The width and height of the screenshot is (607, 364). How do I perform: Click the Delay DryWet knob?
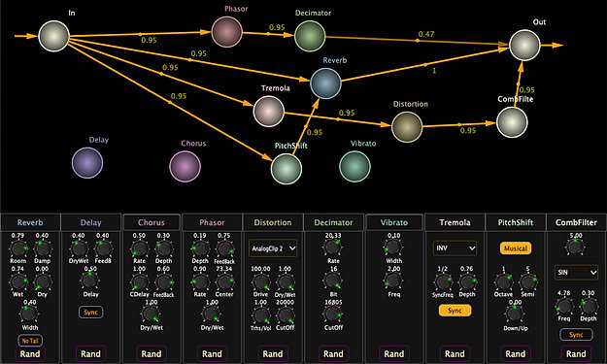pos(79,248)
